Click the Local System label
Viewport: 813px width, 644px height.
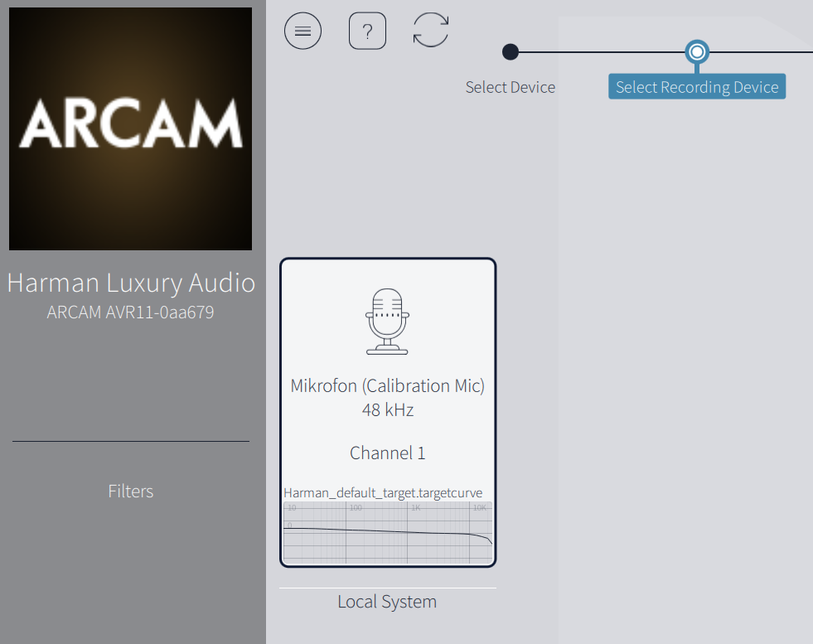click(x=387, y=602)
